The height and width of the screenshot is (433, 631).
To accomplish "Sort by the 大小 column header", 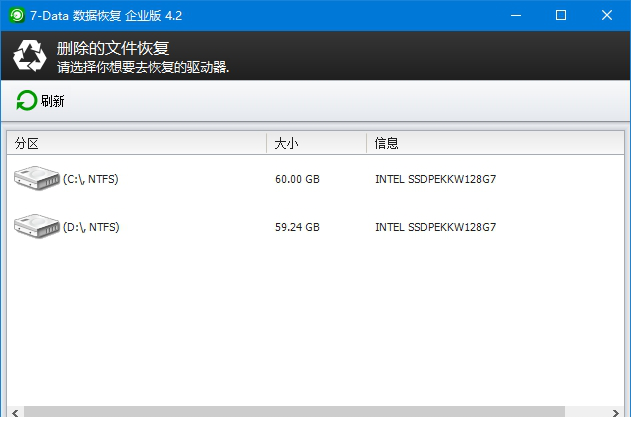I will (x=316, y=143).
